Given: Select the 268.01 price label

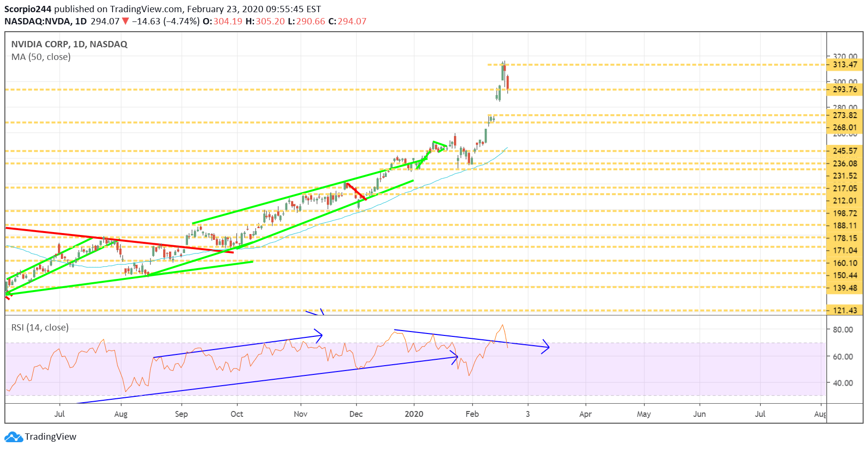Looking at the screenshot, I should click(845, 127).
